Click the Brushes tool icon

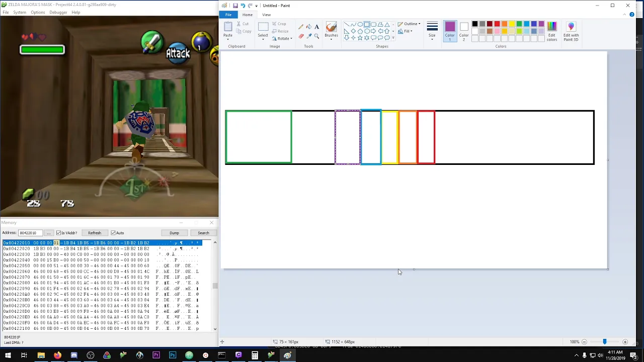coord(331,27)
